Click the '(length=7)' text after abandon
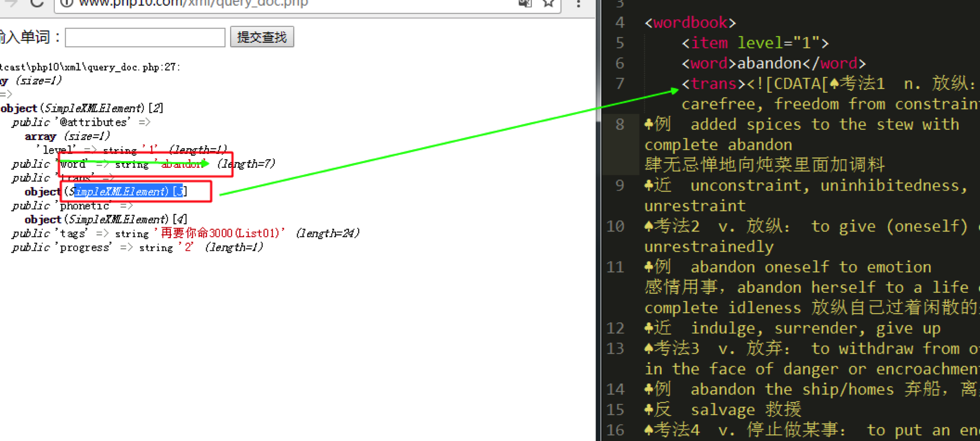The image size is (980, 441). tap(246, 163)
